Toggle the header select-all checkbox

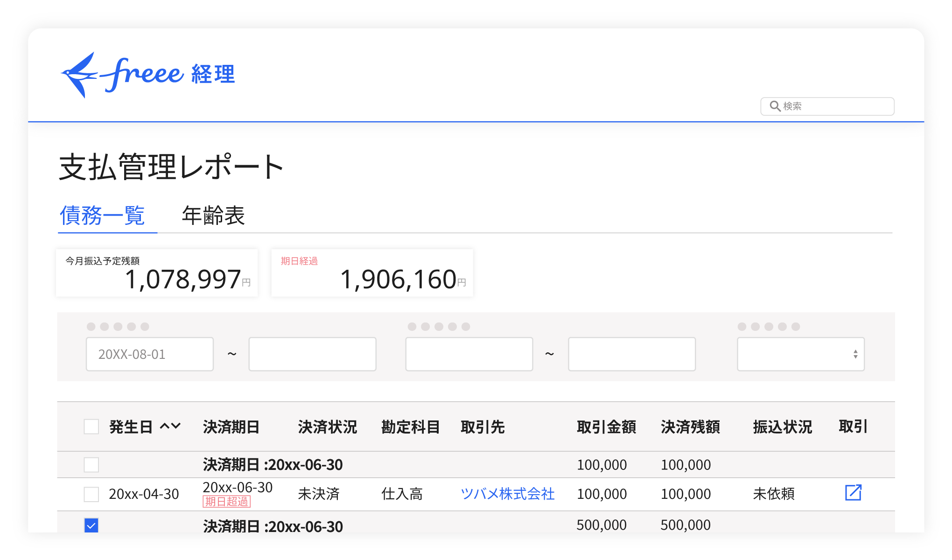(x=91, y=427)
